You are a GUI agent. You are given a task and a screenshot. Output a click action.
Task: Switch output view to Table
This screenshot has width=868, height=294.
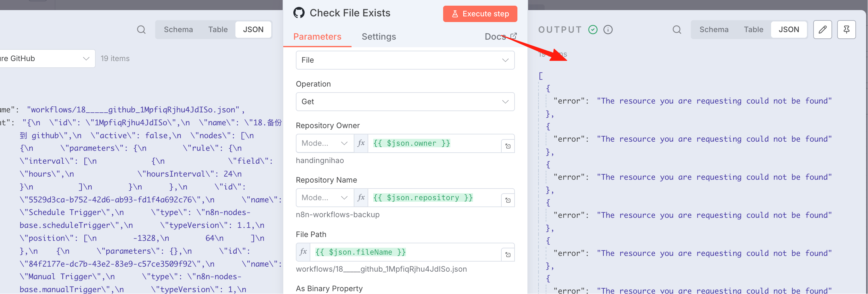(753, 30)
